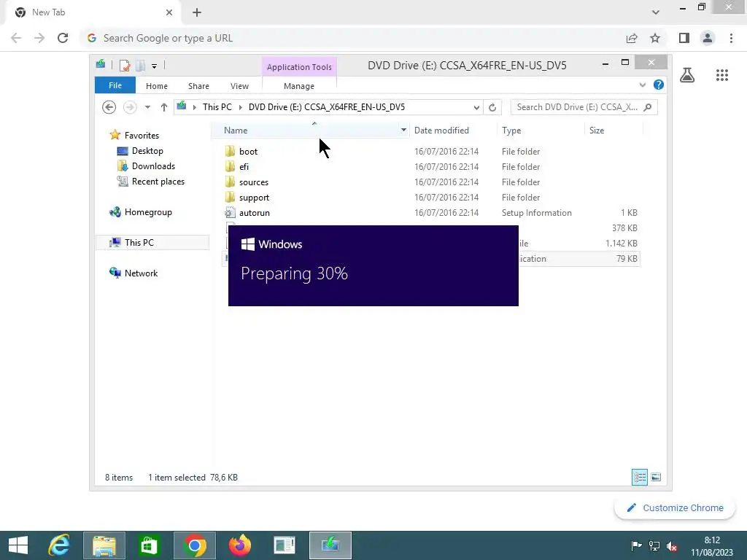
Task: Select Homegroup in the navigation pane
Action: click(147, 212)
